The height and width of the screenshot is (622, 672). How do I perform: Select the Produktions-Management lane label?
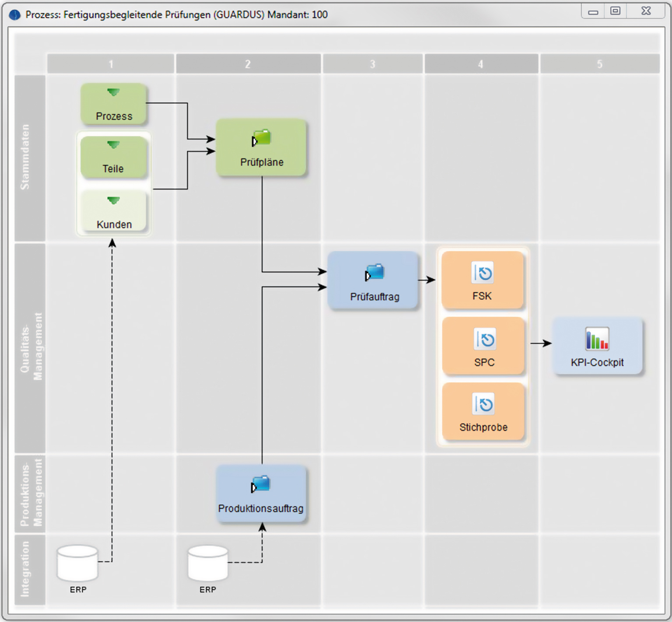tap(30, 493)
